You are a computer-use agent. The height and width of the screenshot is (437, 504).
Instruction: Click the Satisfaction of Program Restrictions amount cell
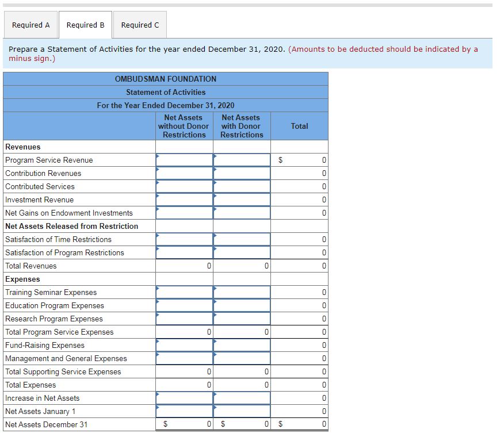[184, 252]
